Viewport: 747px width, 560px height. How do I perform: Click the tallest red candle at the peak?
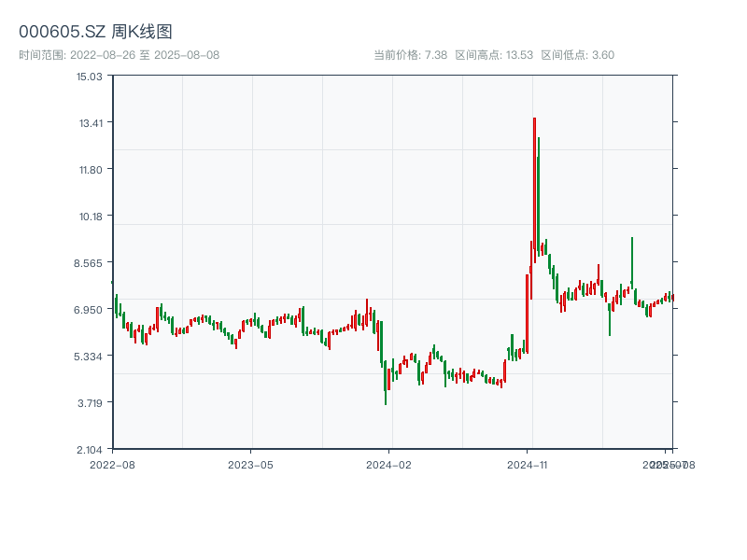[x=534, y=187]
